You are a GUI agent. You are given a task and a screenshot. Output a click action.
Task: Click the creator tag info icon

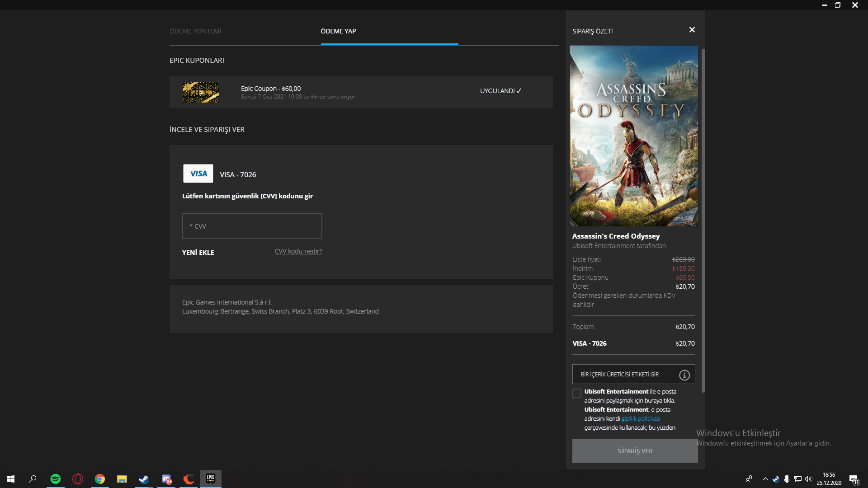pos(684,375)
